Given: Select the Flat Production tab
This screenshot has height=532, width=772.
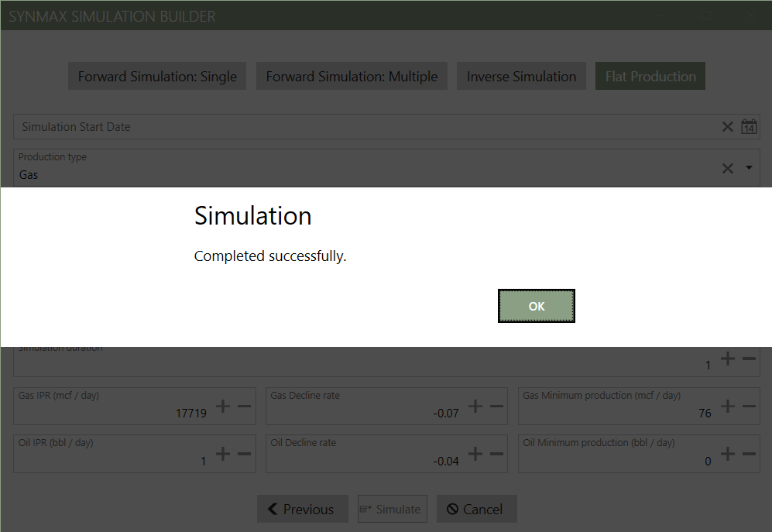Looking at the screenshot, I should coord(650,77).
